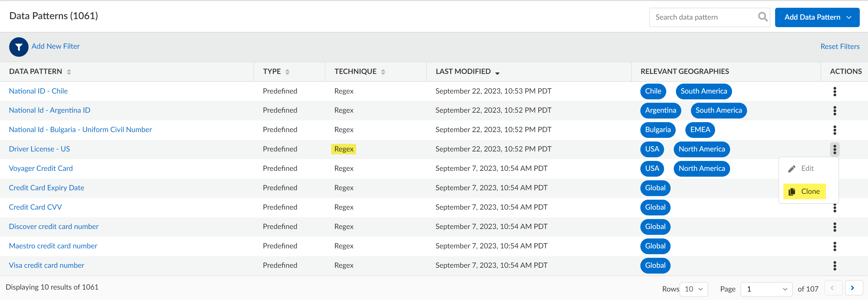This screenshot has width=868, height=300.
Task: Open actions menu for Maestro credit card number
Action: coord(834,246)
